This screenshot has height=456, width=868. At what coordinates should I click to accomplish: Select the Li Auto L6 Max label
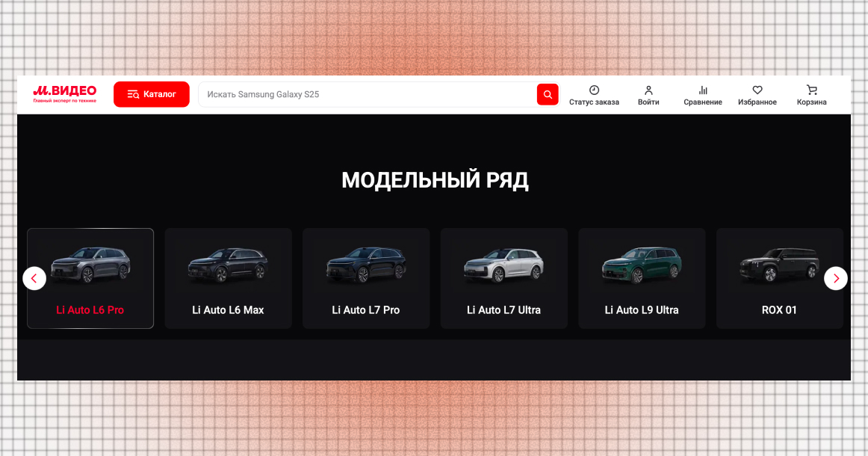[x=228, y=309]
